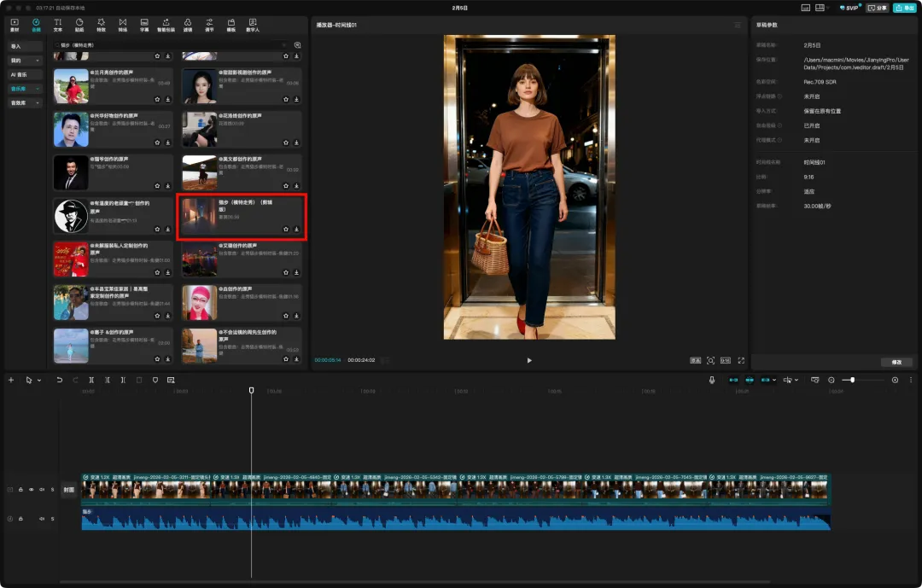Mute the main video track
This screenshot has height=588, width=922.
(42, 490)
